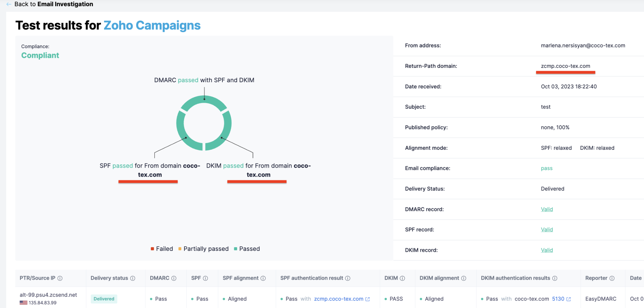Image resolution: width=644 pixels, height=308 pixels.
Task: Click the US flag icon by 135.84.83.99
Action: tap(23, 303)
